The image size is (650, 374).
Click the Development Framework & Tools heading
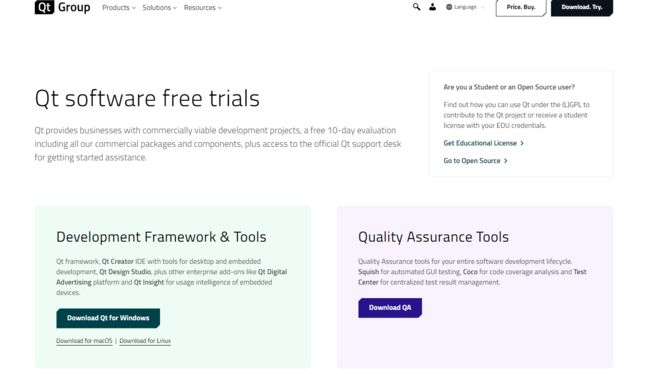161,237
